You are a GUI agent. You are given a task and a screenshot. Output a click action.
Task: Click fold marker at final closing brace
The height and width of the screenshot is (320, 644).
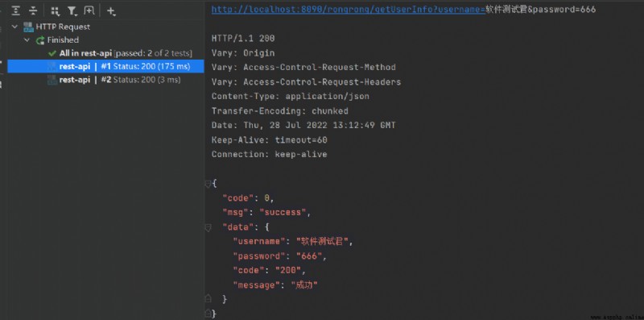tap(208, 313)
